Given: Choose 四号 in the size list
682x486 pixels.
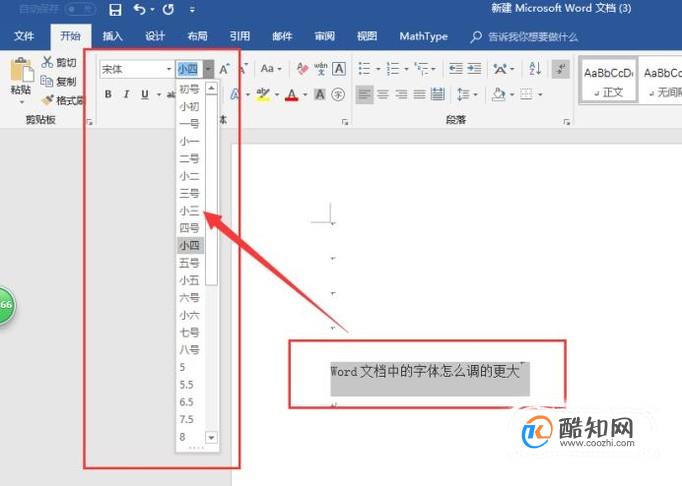Looking at the screenshot, I should tap(189, 228).
